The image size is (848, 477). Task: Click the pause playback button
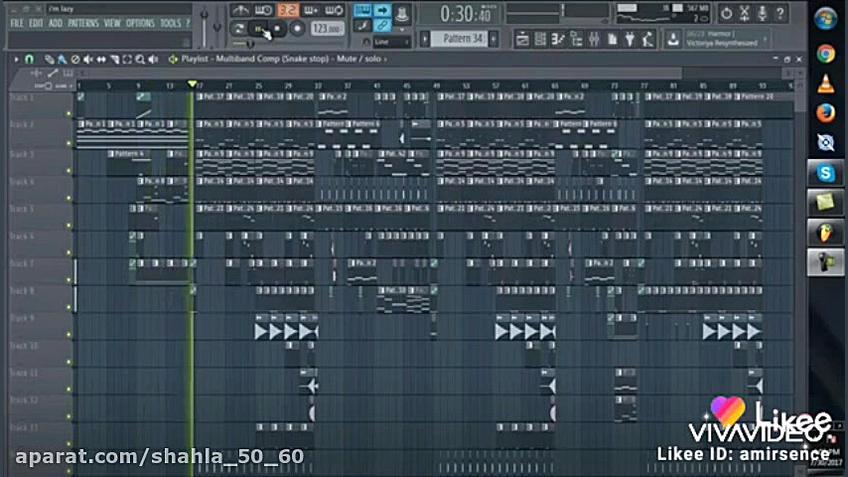(259, 29)
